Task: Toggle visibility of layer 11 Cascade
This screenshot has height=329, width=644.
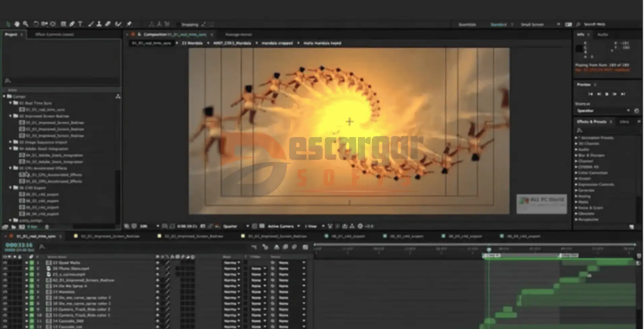Action: click(x=5, y=321)
